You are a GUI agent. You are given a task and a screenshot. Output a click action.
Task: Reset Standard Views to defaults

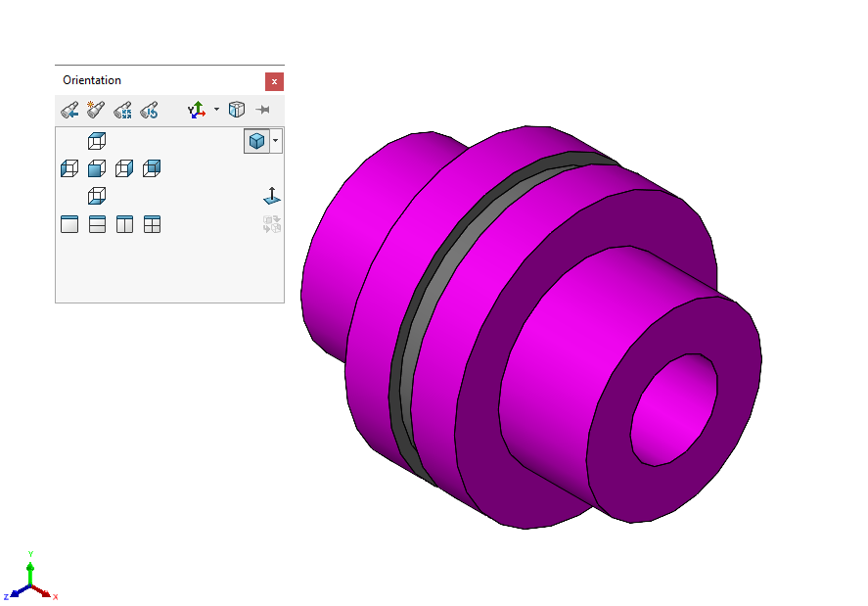[x=149, y=109]
